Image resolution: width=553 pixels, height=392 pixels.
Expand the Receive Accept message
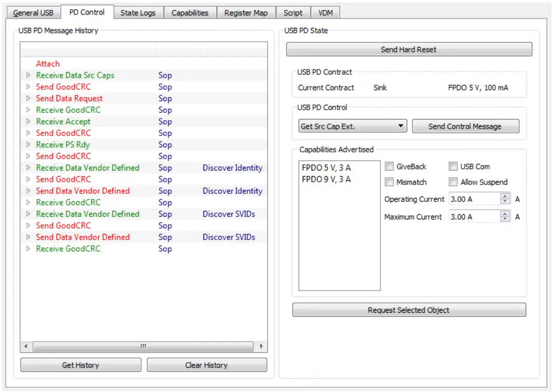coord(29,122)
